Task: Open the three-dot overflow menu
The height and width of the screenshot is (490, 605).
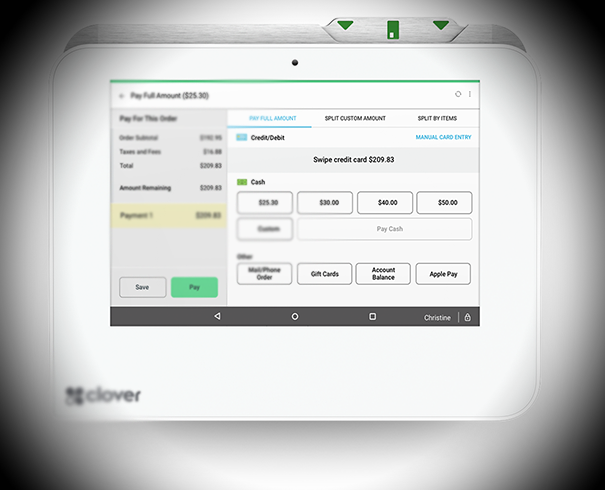Action: pos(470,94)
